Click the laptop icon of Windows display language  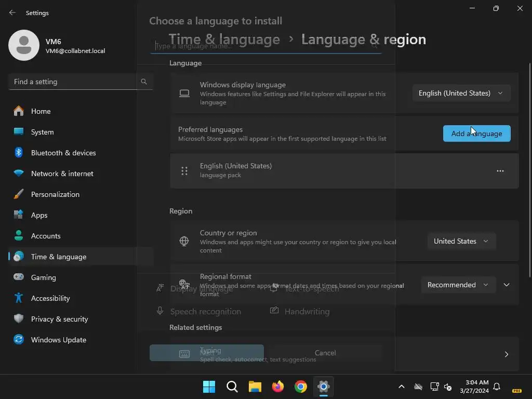tap(184, 94)
